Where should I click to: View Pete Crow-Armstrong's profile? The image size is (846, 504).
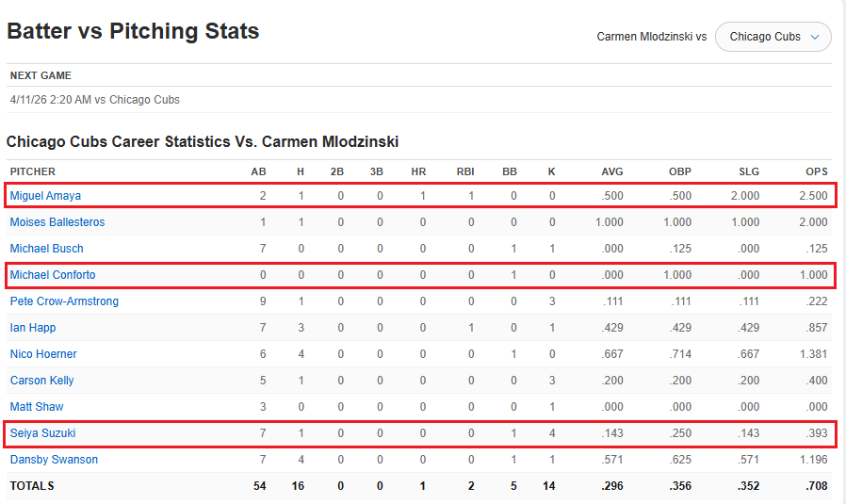(x=64, y=301)
